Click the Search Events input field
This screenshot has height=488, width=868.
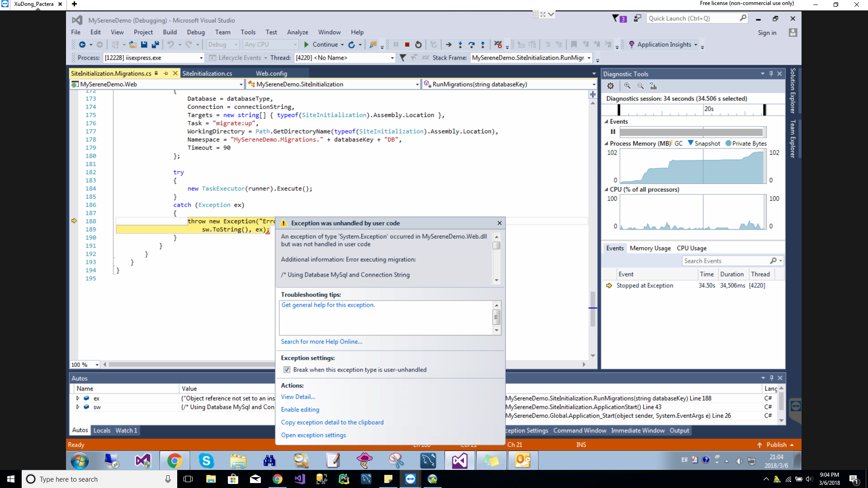pyautogui.click(x=723, y=261)
